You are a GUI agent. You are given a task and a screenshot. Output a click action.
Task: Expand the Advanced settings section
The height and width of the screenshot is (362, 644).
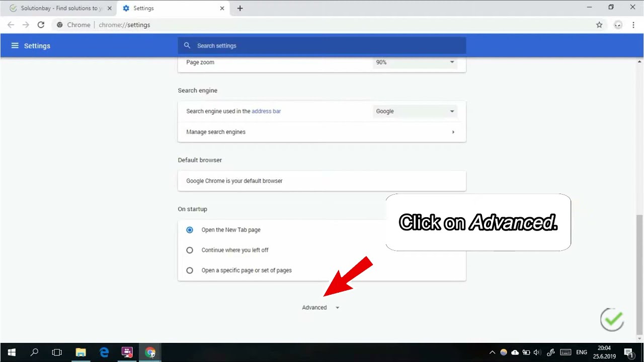tap(320, 307)
